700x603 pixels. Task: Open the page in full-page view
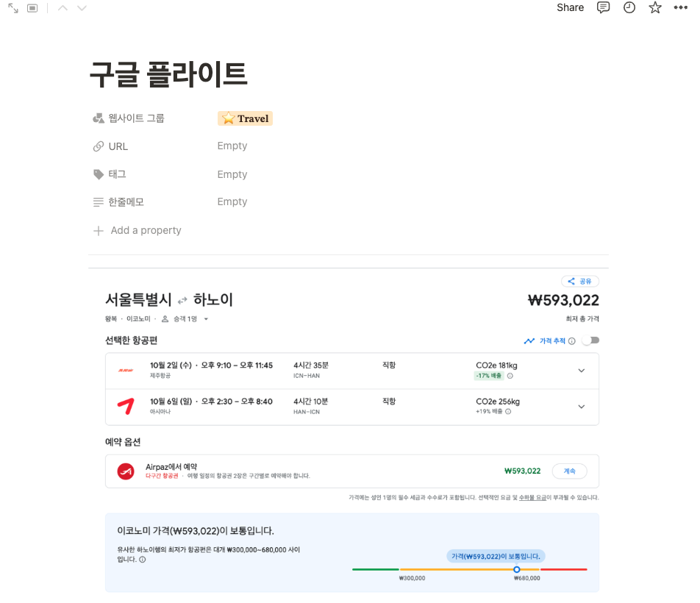(13, 8)
